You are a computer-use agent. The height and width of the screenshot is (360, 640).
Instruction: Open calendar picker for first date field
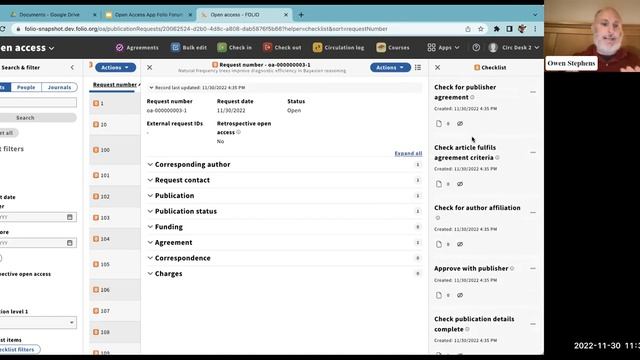coord(70,217)
